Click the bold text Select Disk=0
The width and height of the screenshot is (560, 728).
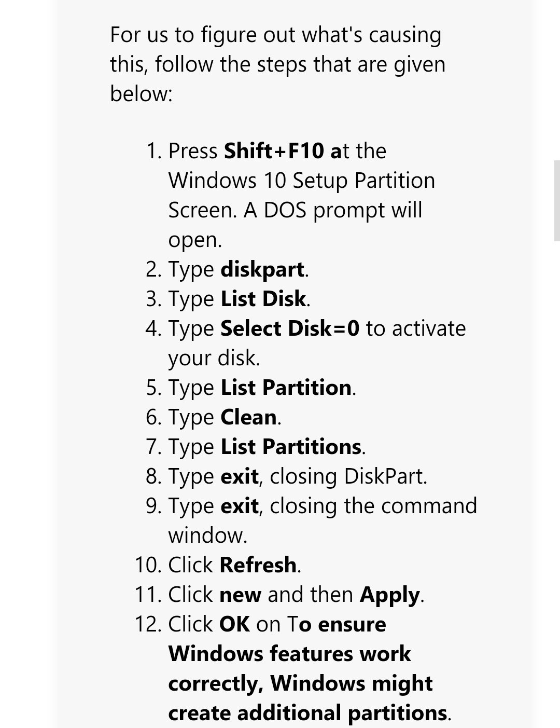point(290,328)
